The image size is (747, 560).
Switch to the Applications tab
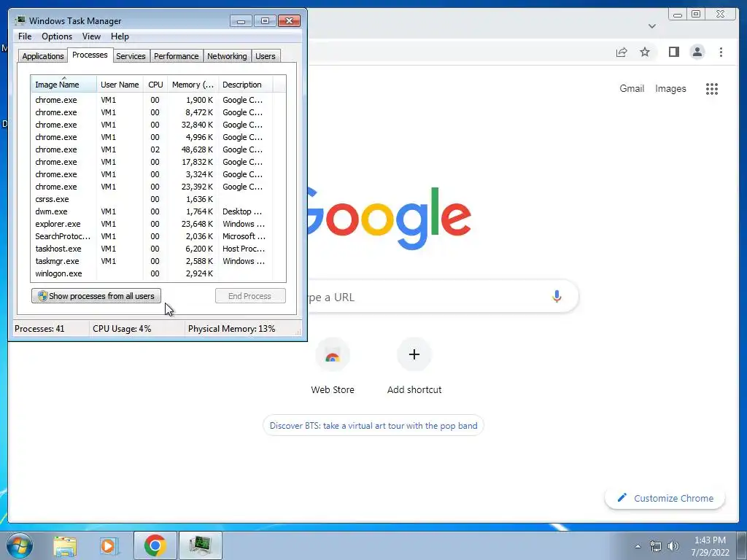coord(43,56)
